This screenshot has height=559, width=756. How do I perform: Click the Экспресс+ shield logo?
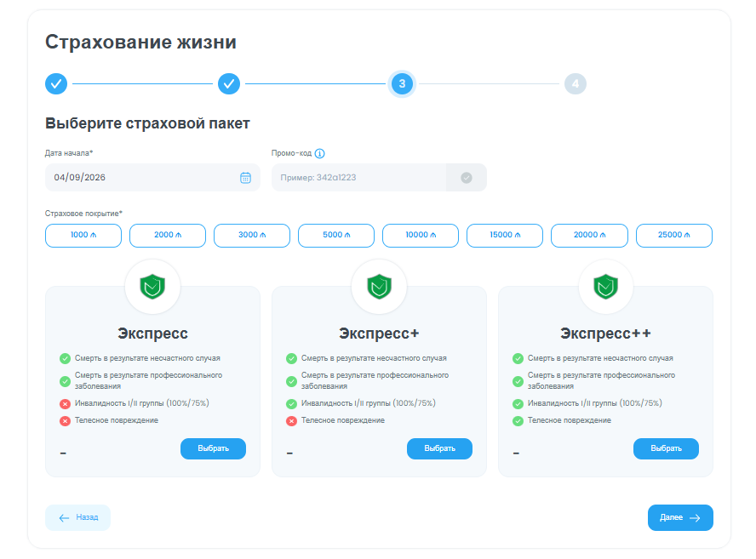[x=379, y=287]
